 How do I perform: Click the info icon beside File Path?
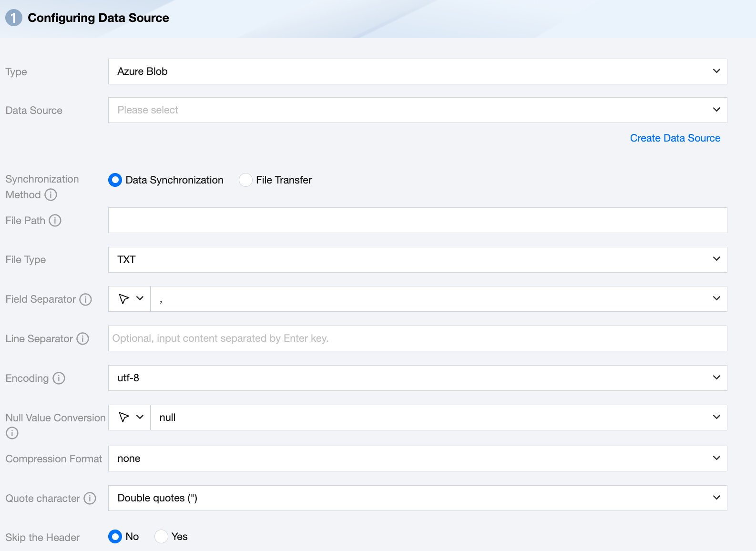point(55,221)
